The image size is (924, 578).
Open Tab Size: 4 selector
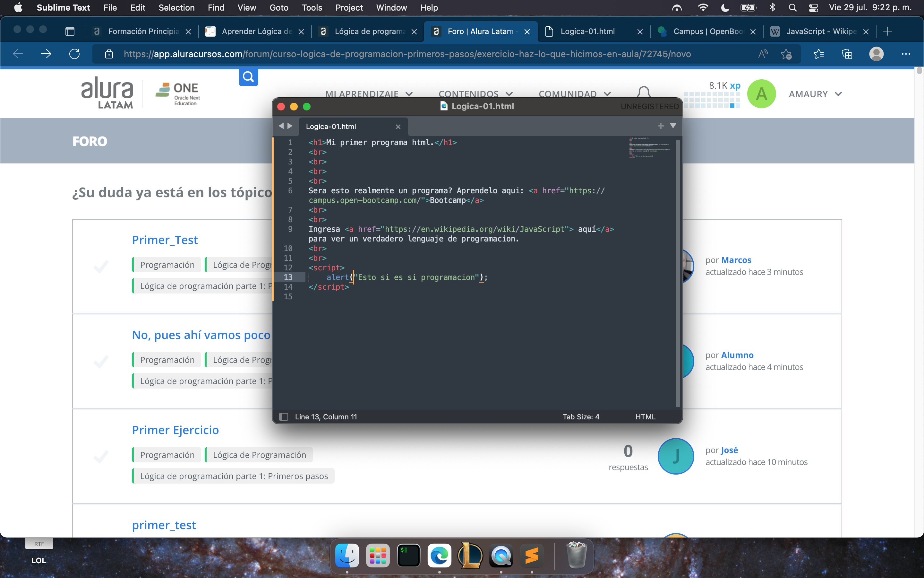581,417
